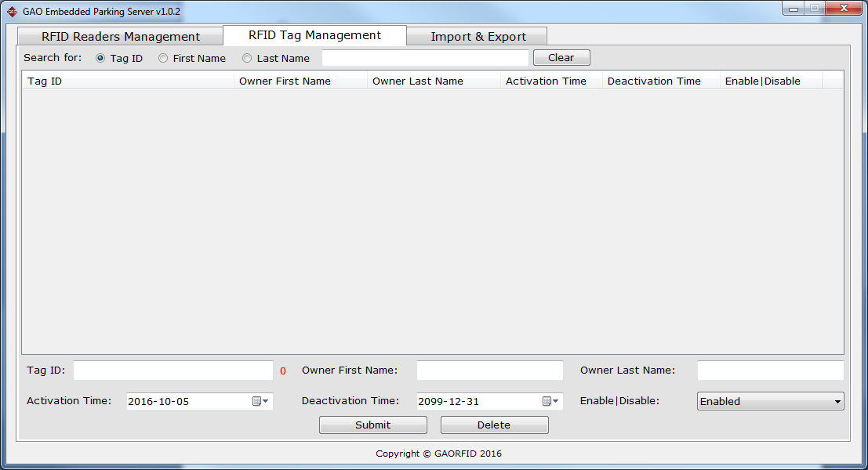Click the Owner Last Name input field
Viewport: 868px width, 470px height.
point(770,371)
